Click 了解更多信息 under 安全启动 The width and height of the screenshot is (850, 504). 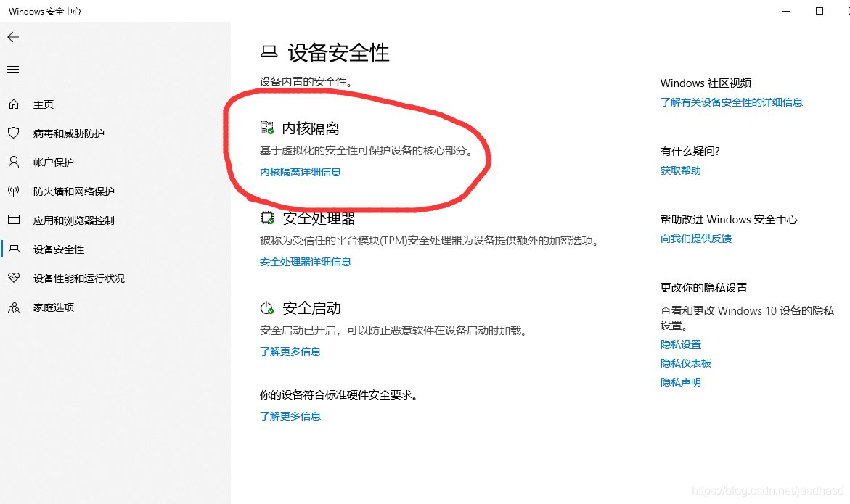[x=290, y=352]
